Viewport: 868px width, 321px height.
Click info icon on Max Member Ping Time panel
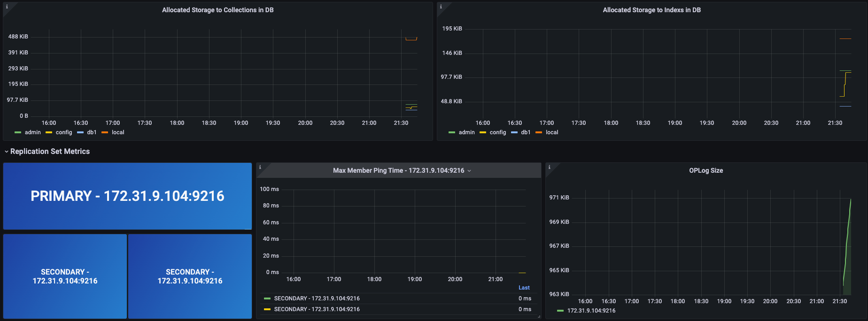260,167
